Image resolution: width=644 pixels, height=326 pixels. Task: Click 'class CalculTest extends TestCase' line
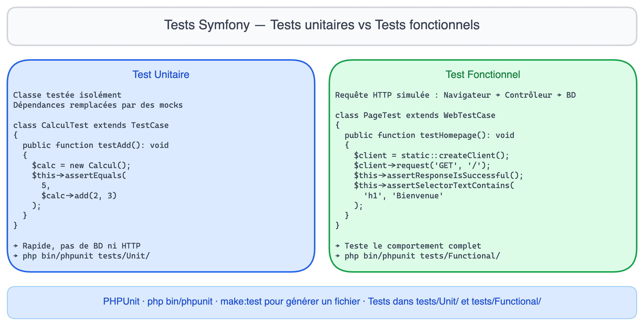click(91, 125)
